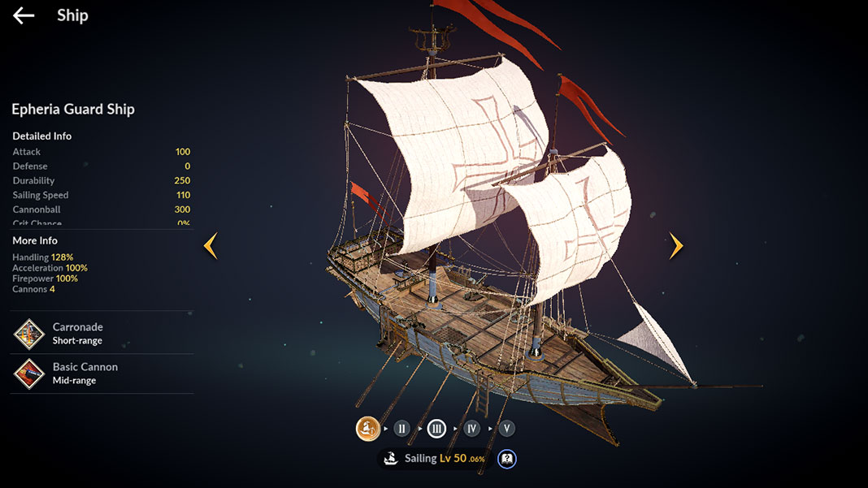
Task: Click the Ship title at top
Action: 72,15
